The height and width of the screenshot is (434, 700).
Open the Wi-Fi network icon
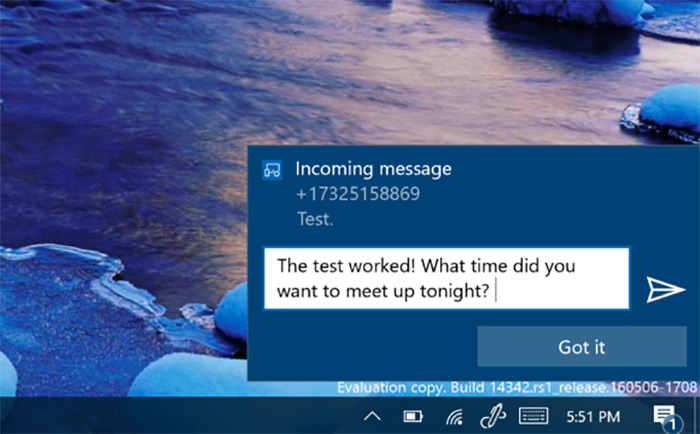coord(454,416)
